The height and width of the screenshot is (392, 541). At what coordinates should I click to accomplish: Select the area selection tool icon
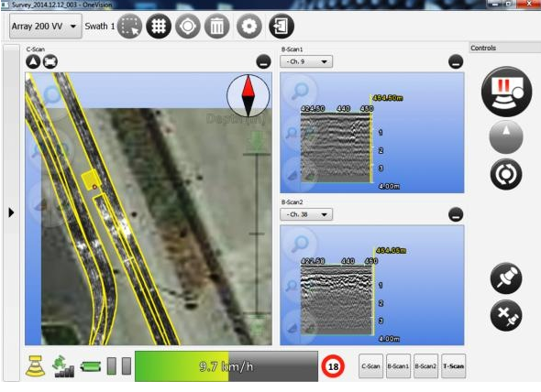pyautogui.click(x=129, y=27)
